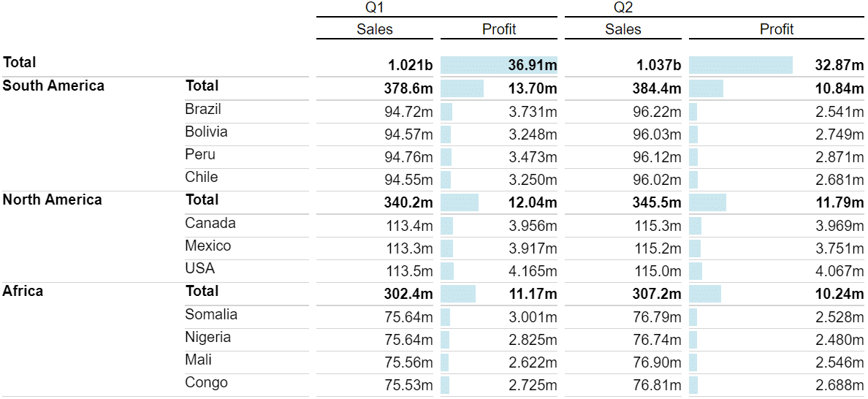This screenshot has height=399, width=868.
Task: Click the South America Total subtotal label
Action: [x=202, y=85]
